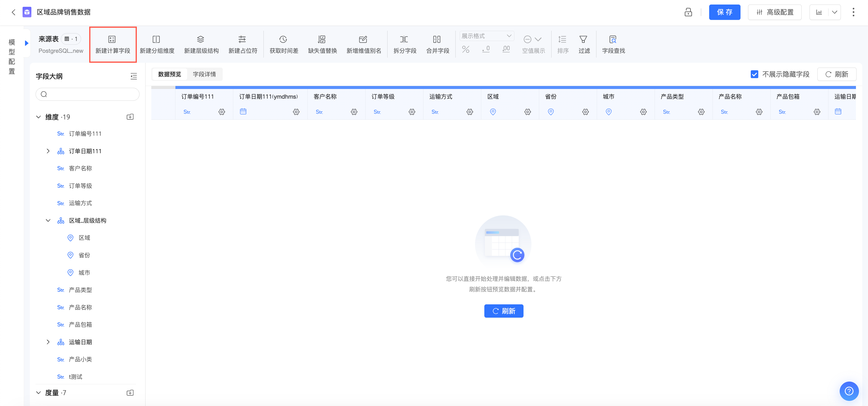Switch to the 字段详情 tab
This screenshot has height=406, width=868.
point(204,74)
